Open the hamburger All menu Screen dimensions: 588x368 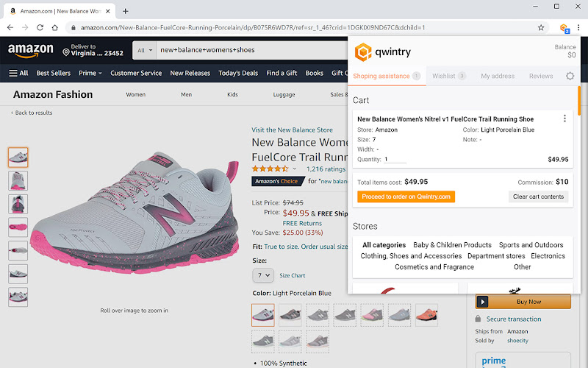[18, 73]
